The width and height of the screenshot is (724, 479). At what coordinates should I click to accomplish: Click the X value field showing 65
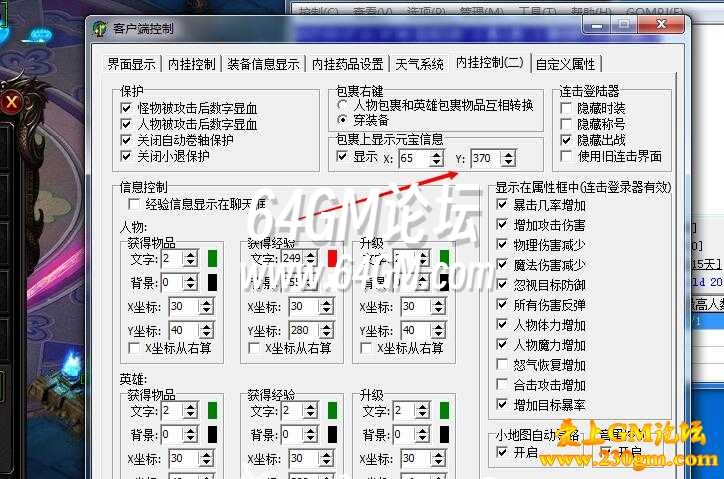coord(414,158)
